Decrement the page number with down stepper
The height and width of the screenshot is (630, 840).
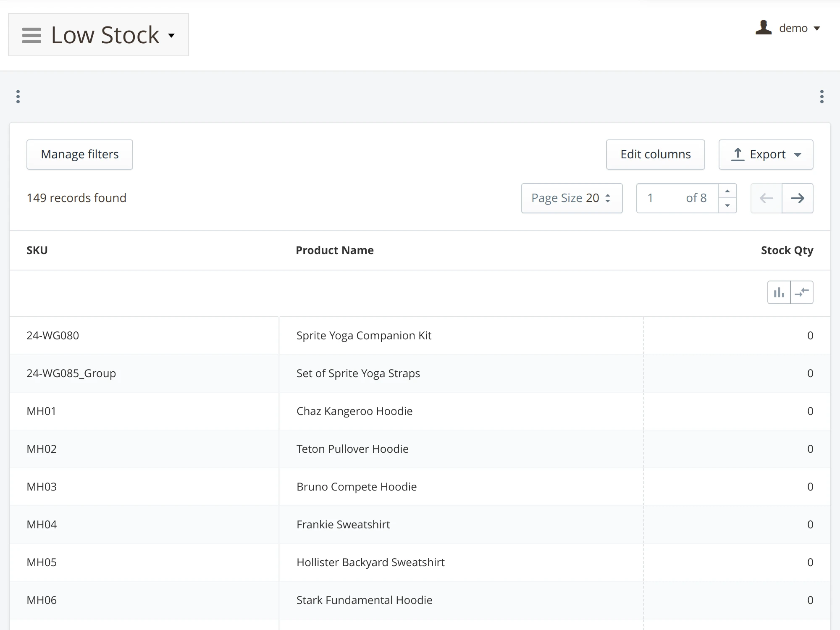coord(728,206)
